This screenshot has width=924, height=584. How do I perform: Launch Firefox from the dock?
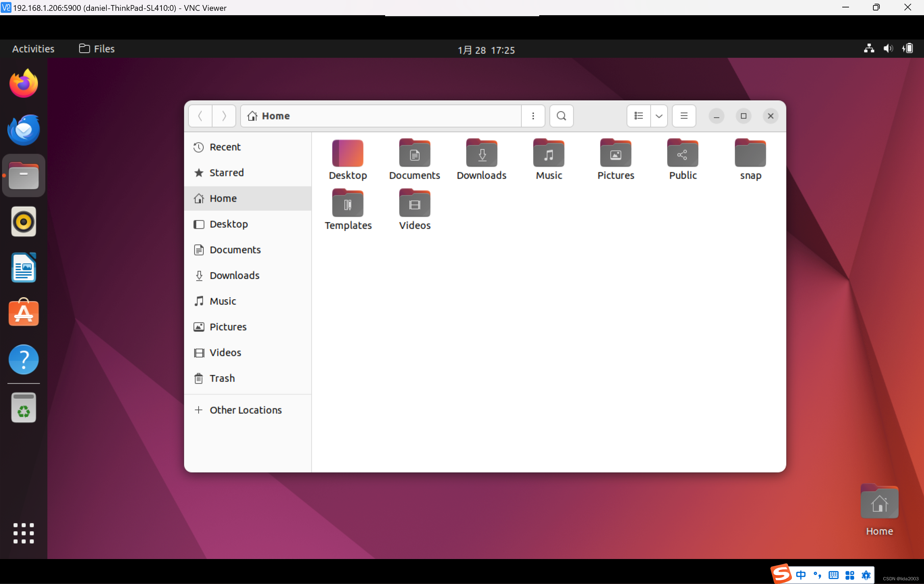pyautogui.click(x=23, y=84)
